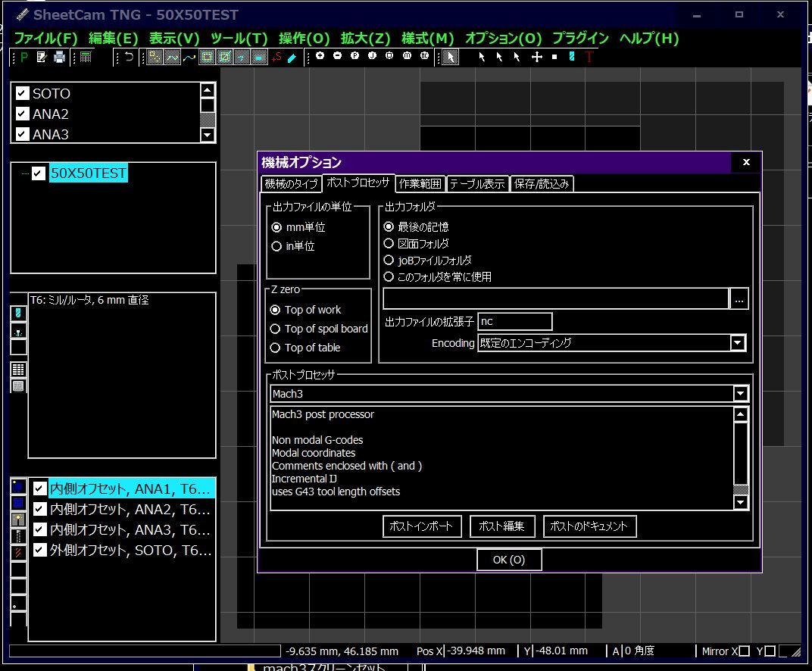Image resolution: width=812 pixels, height=671 pixels.
Task: Click the circled P zoom icon
Action: (354, 55)
